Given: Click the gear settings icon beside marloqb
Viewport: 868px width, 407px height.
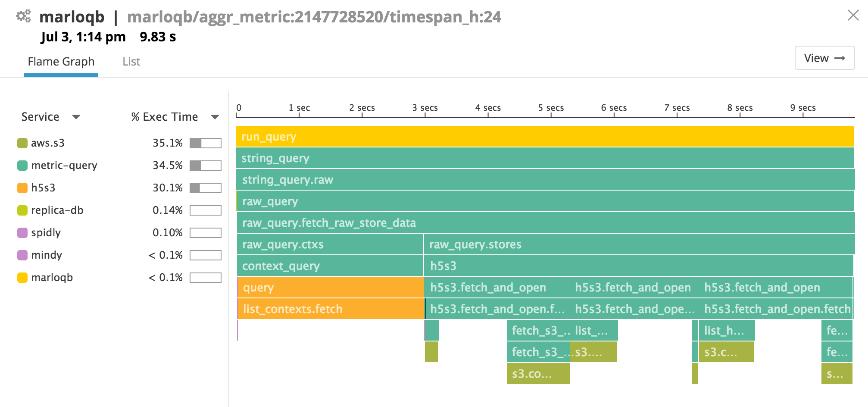Looking at the screenshot, I should tap(23, 16).
